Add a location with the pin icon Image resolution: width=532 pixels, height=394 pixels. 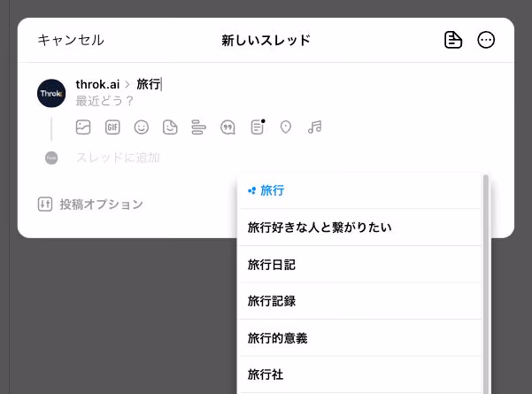pos(286,127)
